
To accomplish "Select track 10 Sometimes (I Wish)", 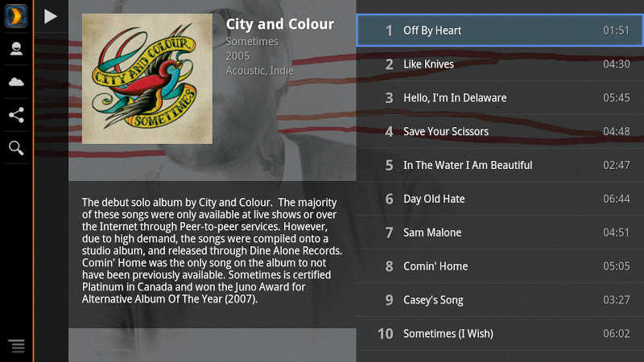I will coord(500,333).
